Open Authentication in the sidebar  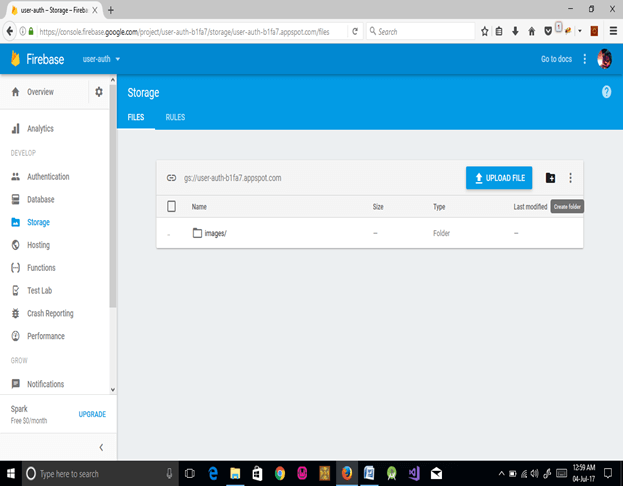[x=48, y=176]
